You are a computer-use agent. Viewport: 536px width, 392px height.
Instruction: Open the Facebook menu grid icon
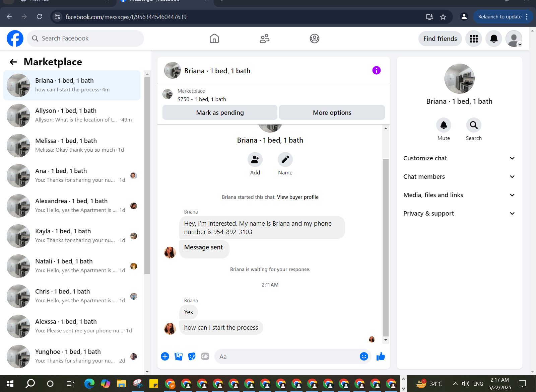[x=474, y=38]
